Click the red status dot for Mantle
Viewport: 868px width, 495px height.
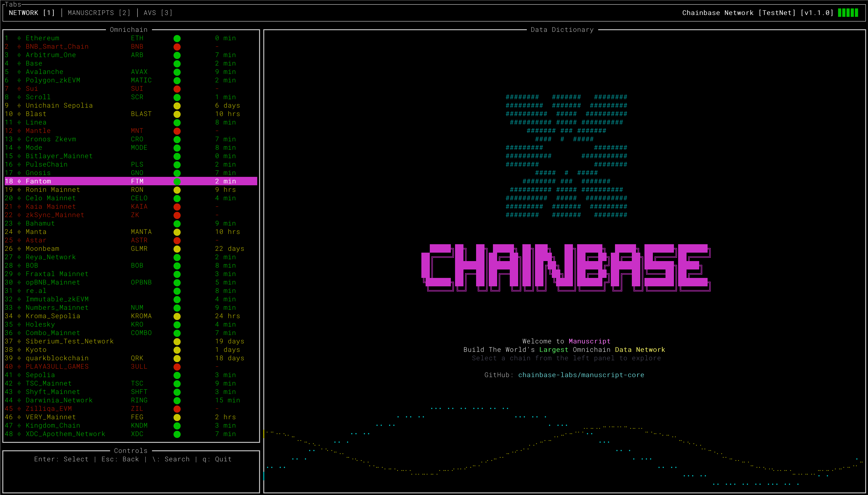[177, 131]
